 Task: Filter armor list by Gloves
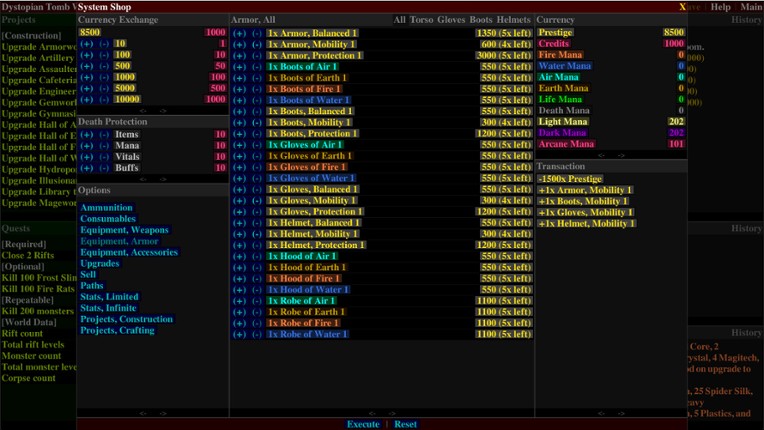[451, 20]
